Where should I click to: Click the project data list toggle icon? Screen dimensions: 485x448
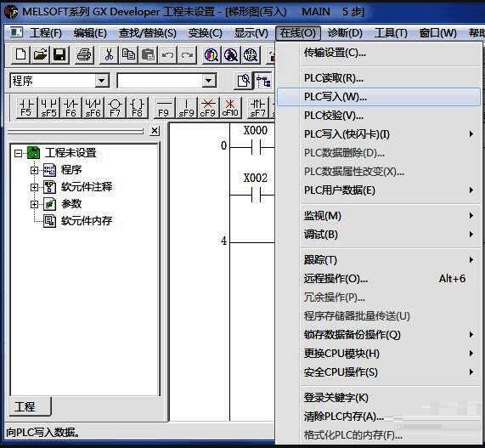tap(263, 81)
